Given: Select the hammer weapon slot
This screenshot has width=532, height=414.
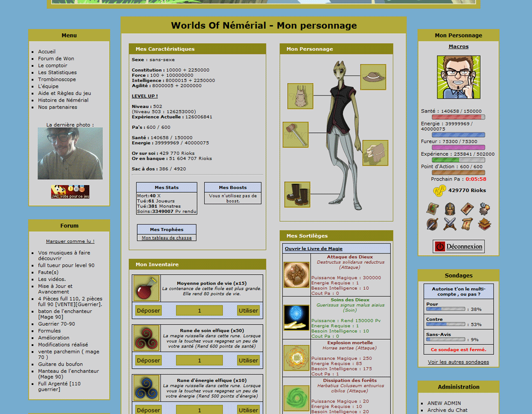Looking at the screenshot, I should pos(296,135).
